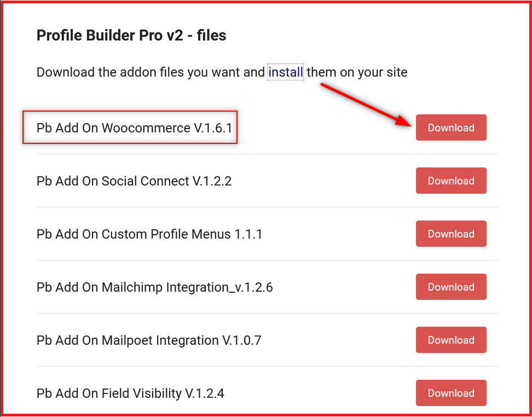Download Custom Profile Menus 1.1.1 add-on
Image resolution: width=532 pixels, height=417 pixels.
click(x=451, y=234)
